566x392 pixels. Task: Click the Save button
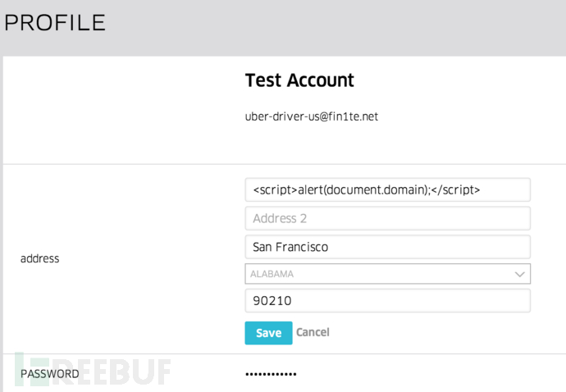pos(268,333)
